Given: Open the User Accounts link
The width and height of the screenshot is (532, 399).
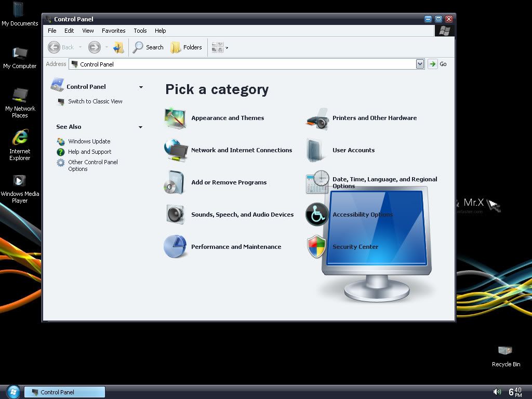Looking at the screenshot, I should click(353, 150).
